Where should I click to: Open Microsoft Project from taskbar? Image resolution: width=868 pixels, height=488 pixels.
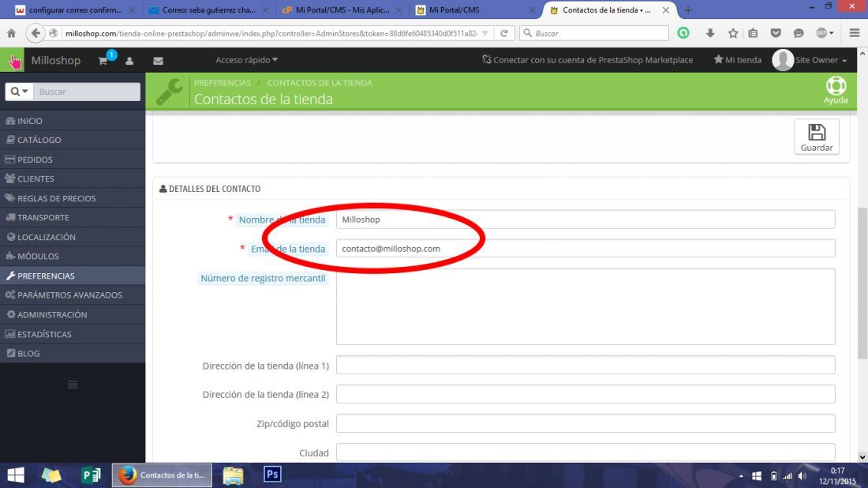click(91, 475)
